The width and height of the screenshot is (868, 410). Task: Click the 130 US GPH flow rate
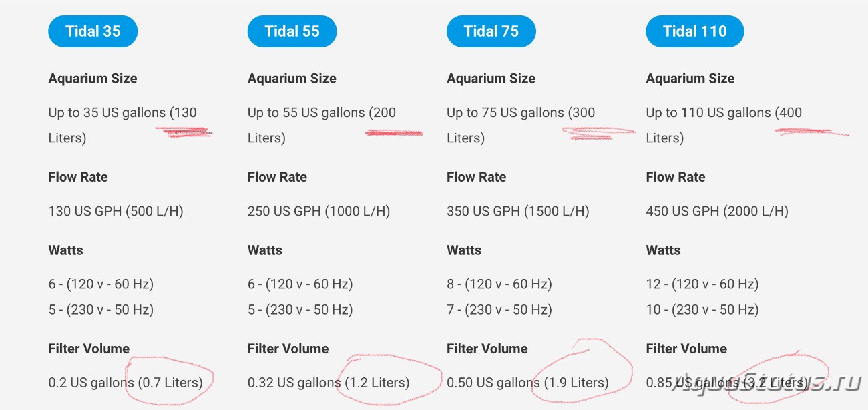pyautogui.click(x=116, y=212)
